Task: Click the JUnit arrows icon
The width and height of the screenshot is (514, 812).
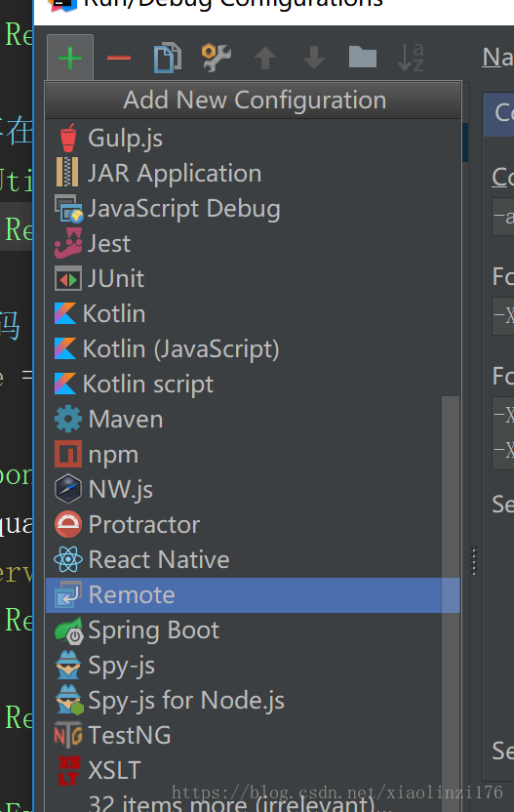Action: (x=68, y=279)
